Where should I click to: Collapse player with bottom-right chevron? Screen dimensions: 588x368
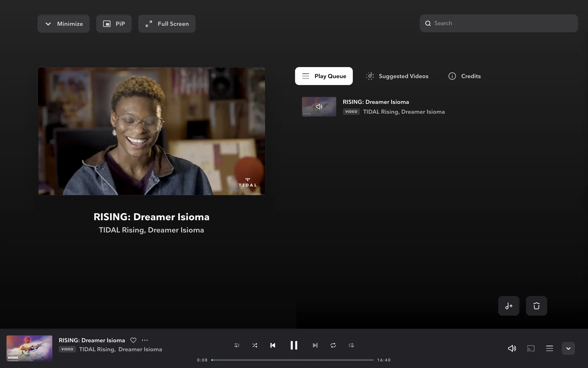(568, 348)
